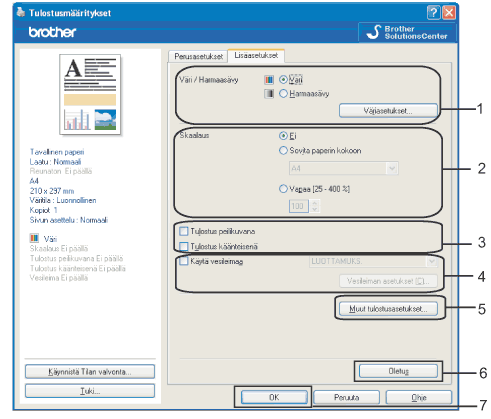The width and height of the screenshot is (491, 419).
Task: Open the LUOTTAMUKS. watermark dropdown
Action: pos(432,261)
